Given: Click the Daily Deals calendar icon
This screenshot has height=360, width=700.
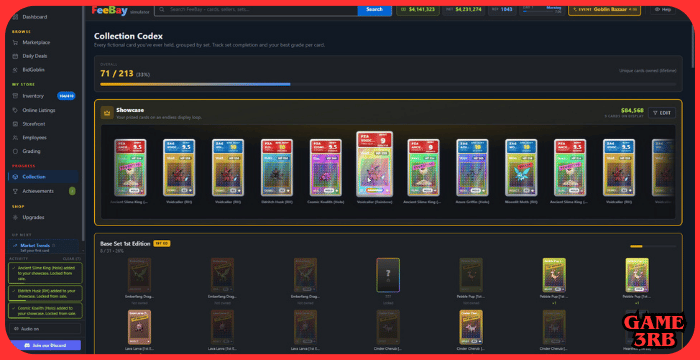Looking at the screenshot, I should click(15, 56).
